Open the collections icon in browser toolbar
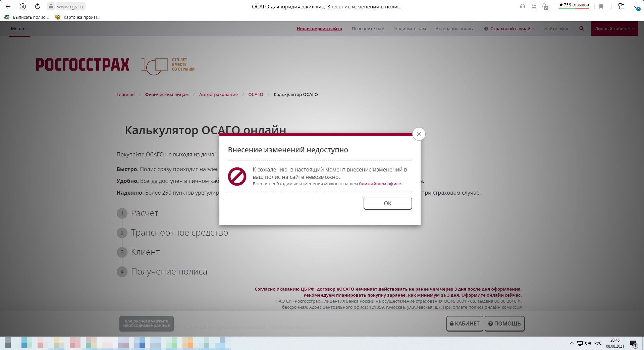 pyautogui.click(x=621, y=6)
